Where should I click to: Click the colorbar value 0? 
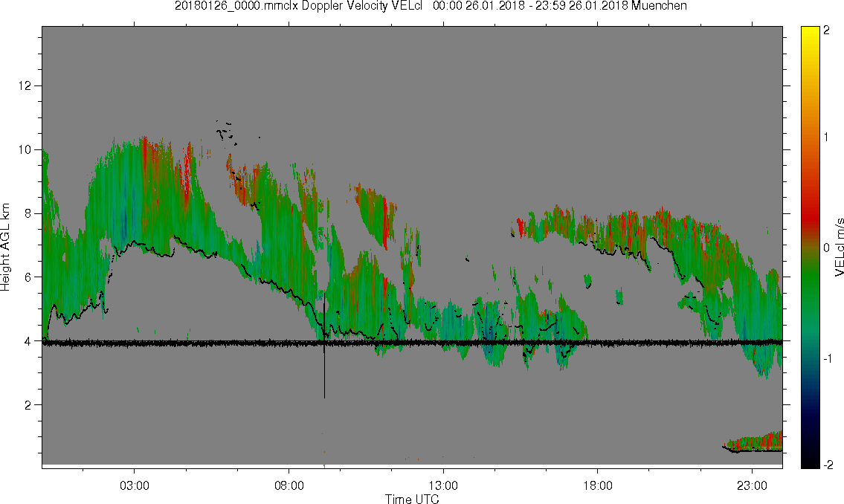coord(827,248)
